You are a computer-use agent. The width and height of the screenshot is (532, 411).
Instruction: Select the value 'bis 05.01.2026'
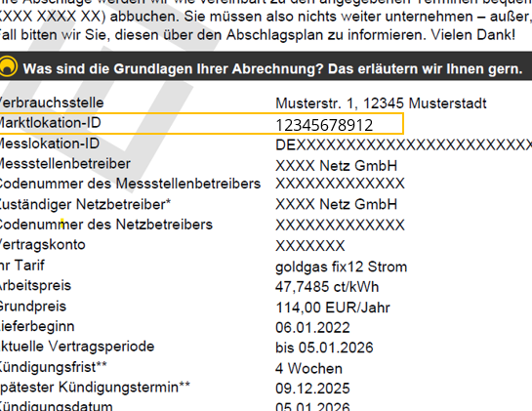tap(324, 348)
